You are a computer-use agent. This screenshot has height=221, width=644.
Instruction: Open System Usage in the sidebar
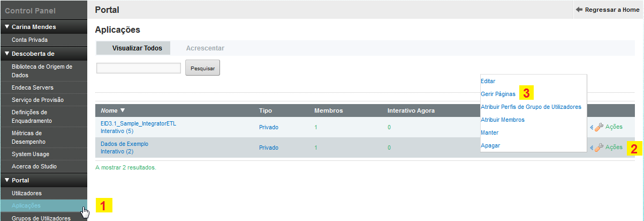click(31, 154)
